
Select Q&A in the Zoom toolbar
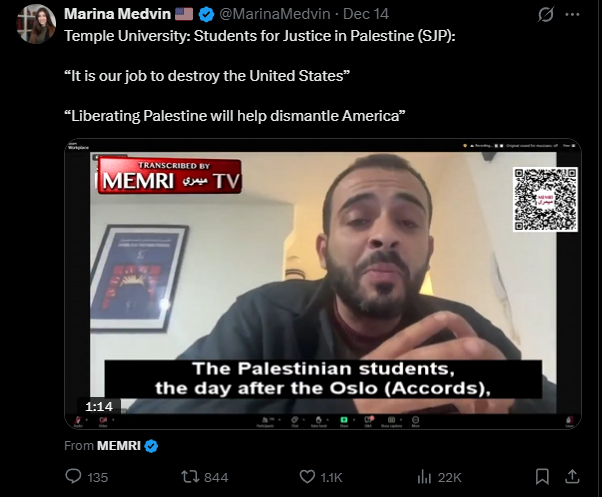pos(368,420)
